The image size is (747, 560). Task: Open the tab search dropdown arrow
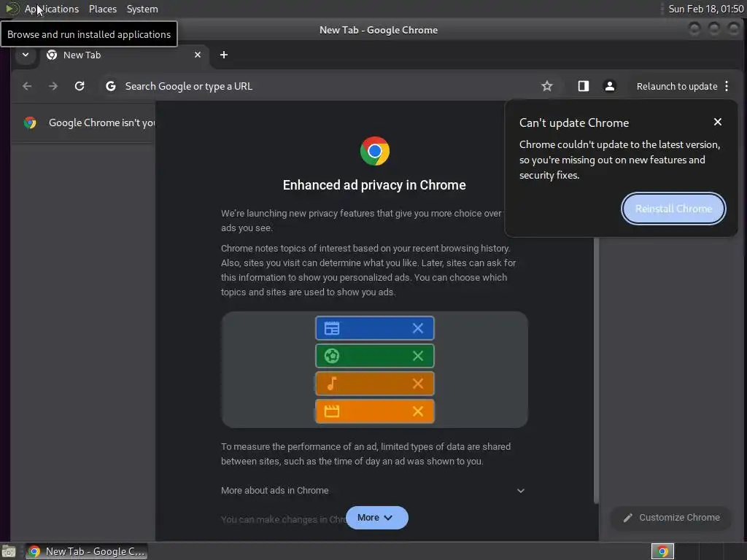pyautogui.click(x=26, y=55)
